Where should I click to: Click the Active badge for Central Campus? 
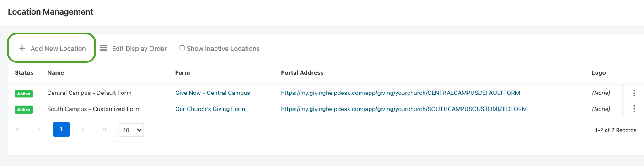pos(24,94)
